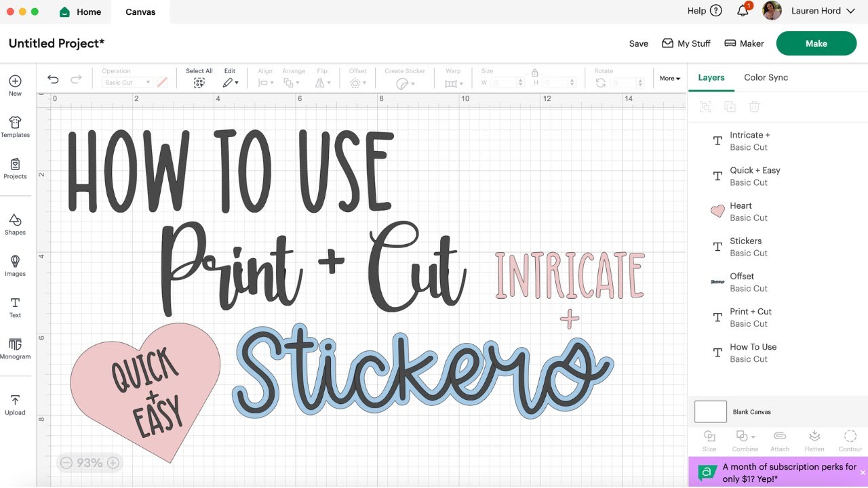
Task: Click the Rotate icon
Action: click(x=600, y=83)
